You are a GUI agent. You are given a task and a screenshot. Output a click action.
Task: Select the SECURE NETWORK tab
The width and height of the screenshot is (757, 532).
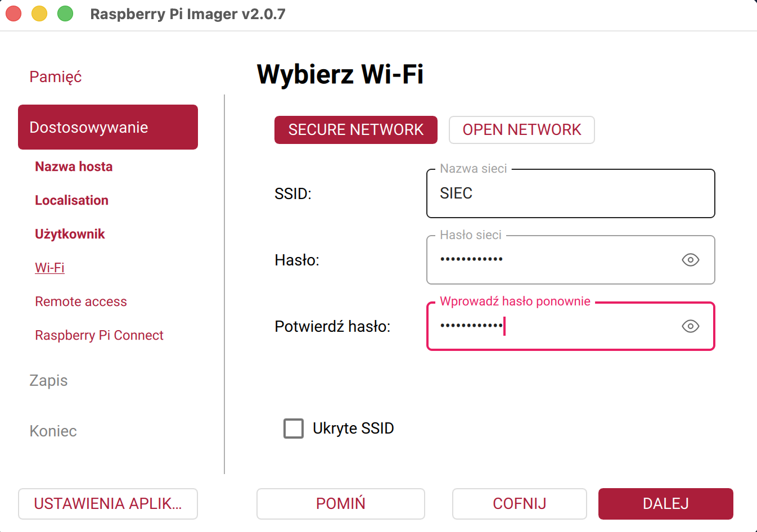(x=355, y=130)
